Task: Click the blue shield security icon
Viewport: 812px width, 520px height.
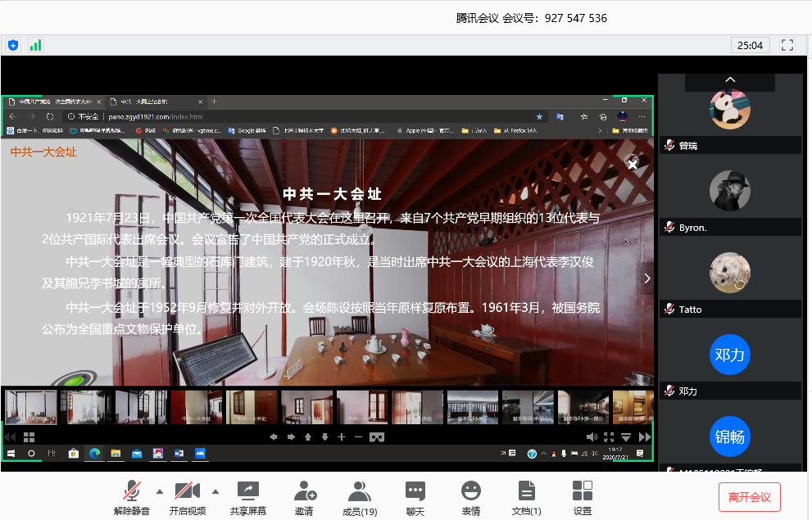Action: pos(13,45)
